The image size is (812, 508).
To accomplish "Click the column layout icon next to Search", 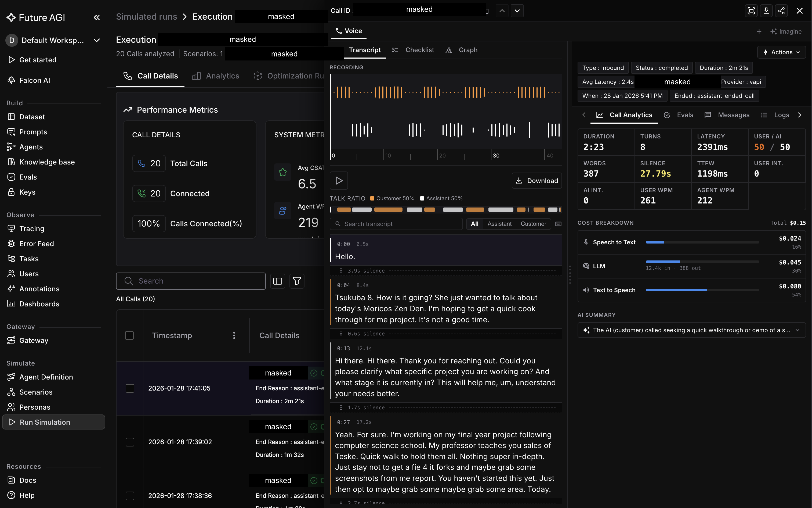I will 277,281.
